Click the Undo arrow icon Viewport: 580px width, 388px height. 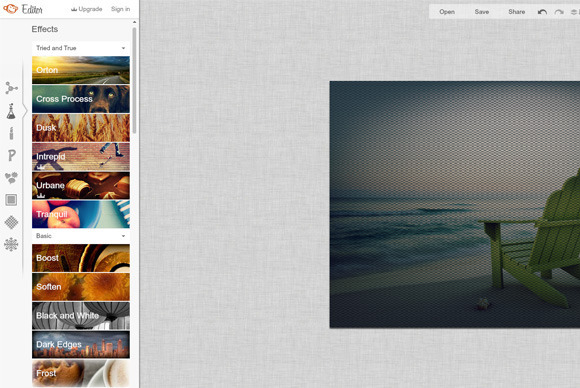pos(542,12)
